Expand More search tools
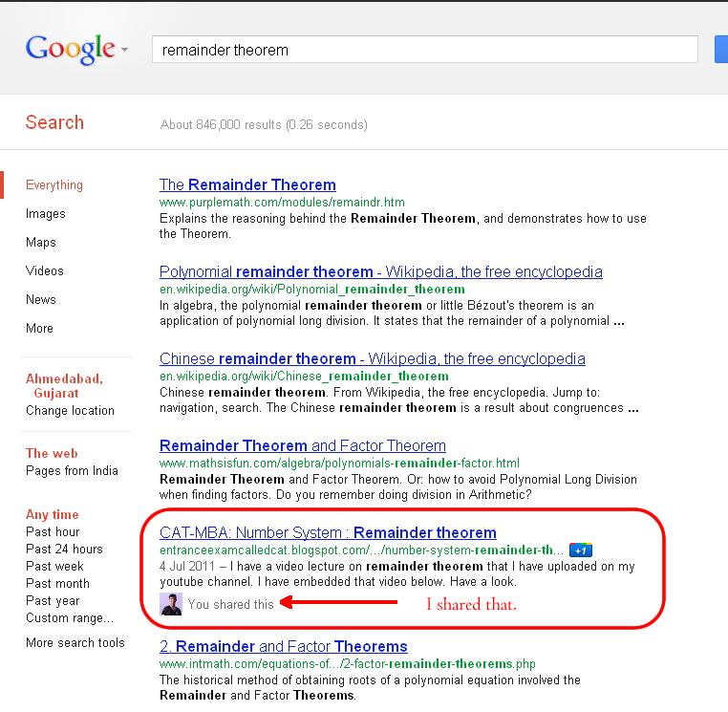Screen dimensions: 728x712 point(75,643)
